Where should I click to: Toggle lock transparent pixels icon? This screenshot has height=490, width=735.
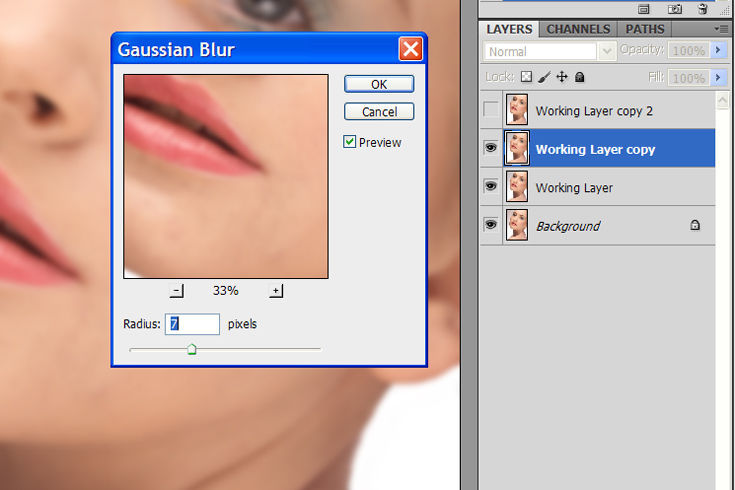click(526, 77)
